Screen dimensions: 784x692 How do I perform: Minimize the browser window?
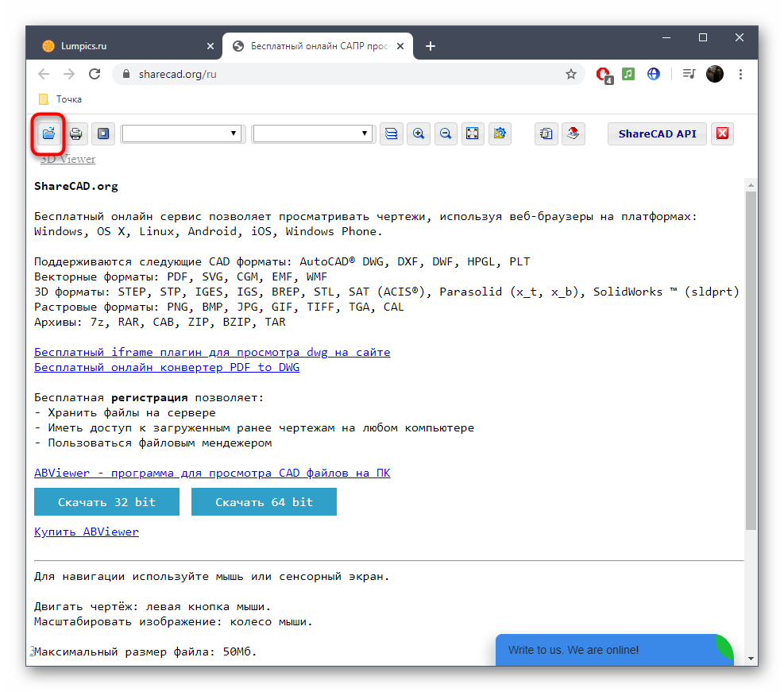pos(666,37)
